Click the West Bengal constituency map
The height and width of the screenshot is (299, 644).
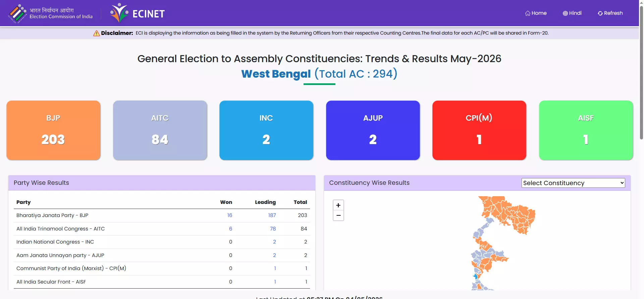pyautogui.click(x=503, y=243)
